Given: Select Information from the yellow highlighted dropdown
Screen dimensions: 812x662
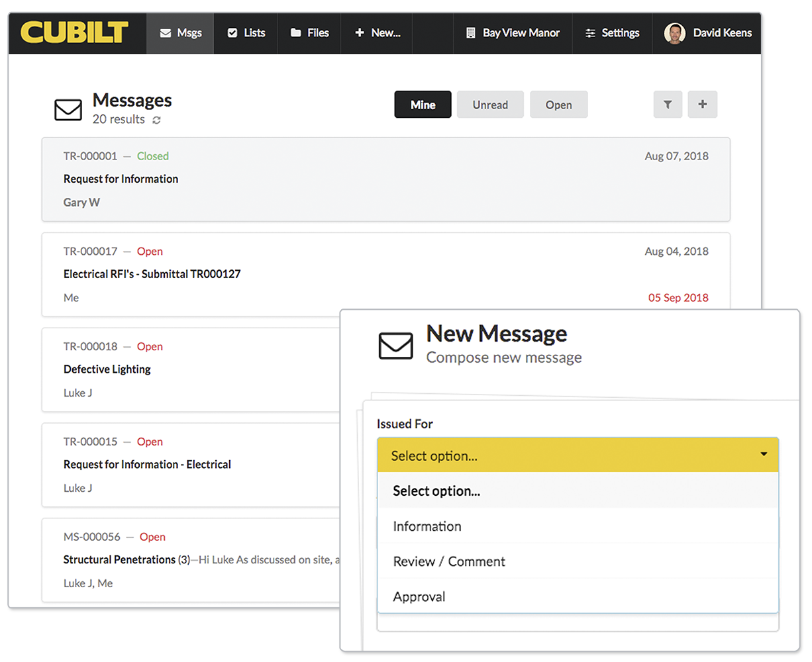Looking at the screenshot, I should (x=427, y=526).
